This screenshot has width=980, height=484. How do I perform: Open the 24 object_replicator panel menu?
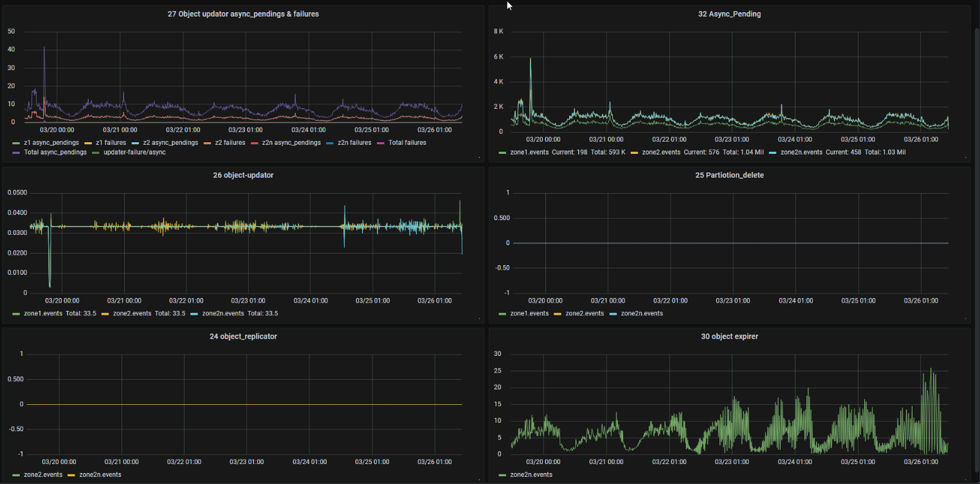[242, 336]
